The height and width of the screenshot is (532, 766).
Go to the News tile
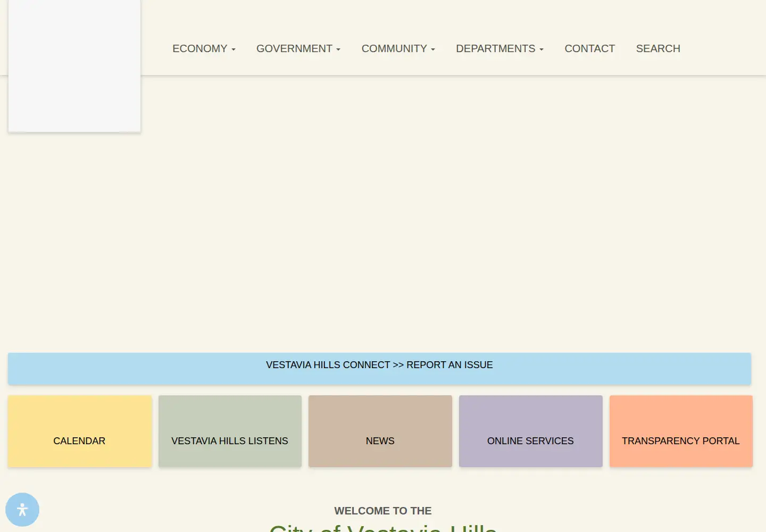(380, 431)
